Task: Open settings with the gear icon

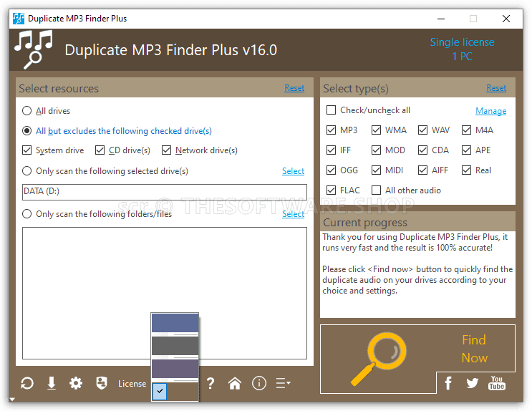Action: [76, 383]
